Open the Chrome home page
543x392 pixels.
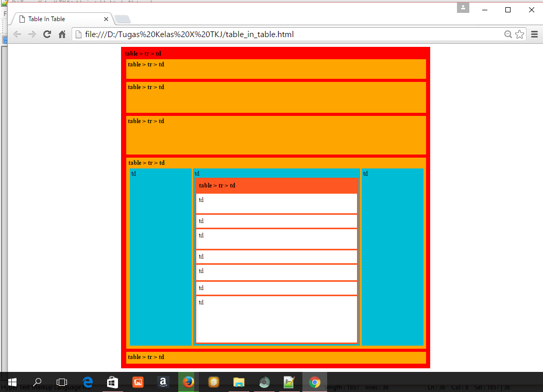61,34
